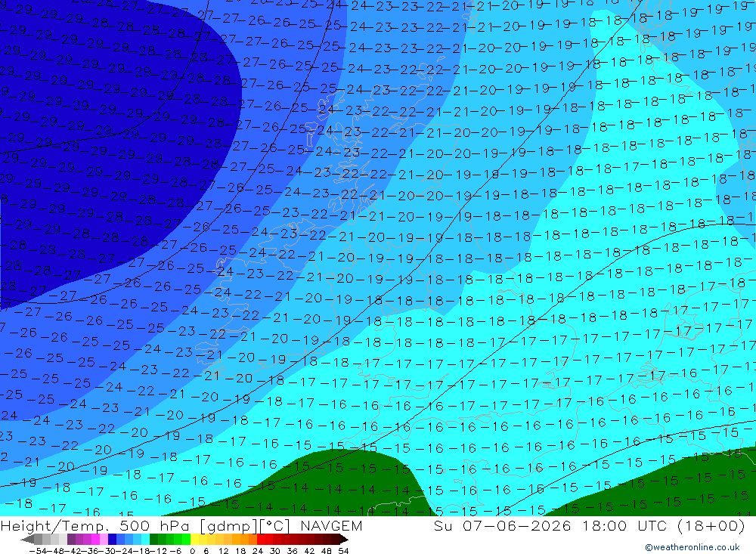Click the left gray arrow end of color scale

(27, 539)
